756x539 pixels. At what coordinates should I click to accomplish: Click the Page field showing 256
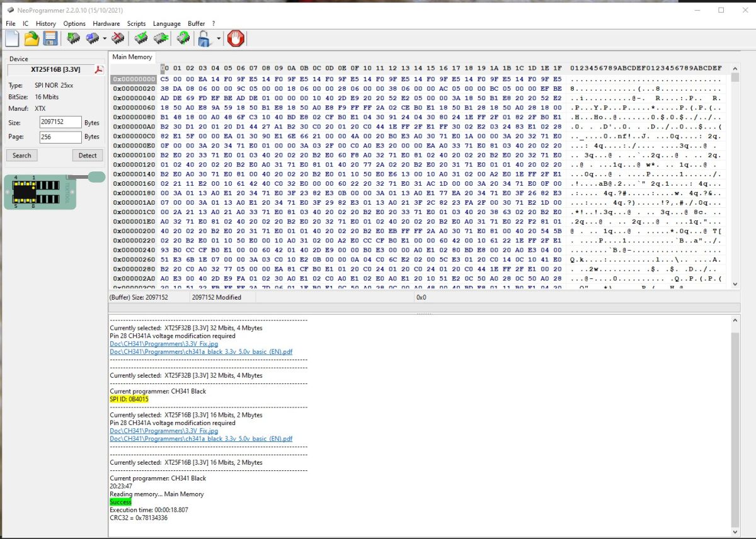pyautogui.click(x=60, y=137)
